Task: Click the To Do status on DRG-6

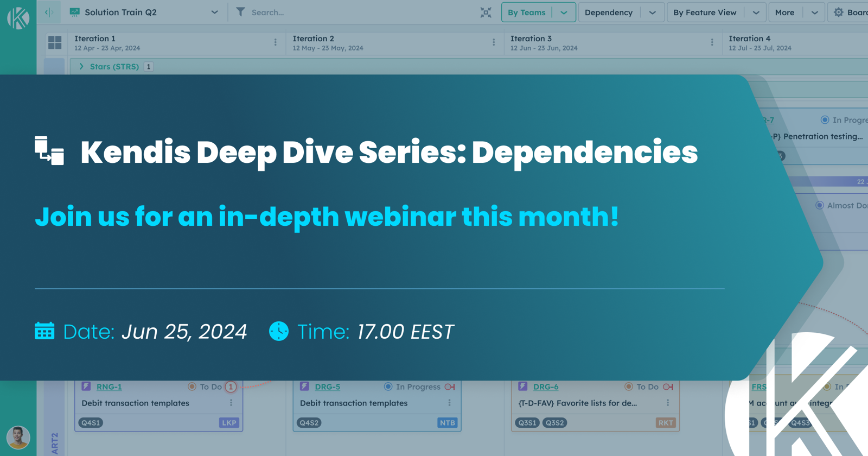Action: 641,387
